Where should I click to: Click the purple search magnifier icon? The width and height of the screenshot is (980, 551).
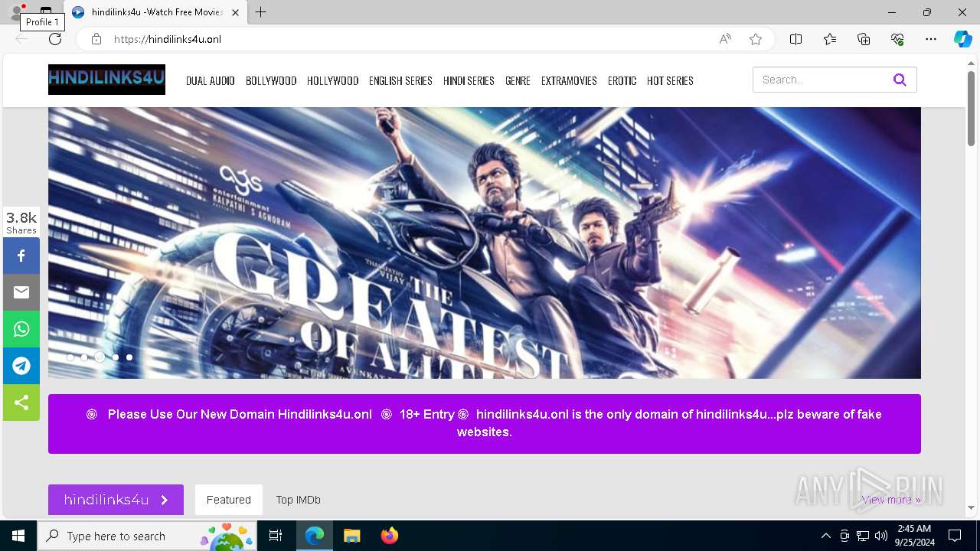point(900,80)
